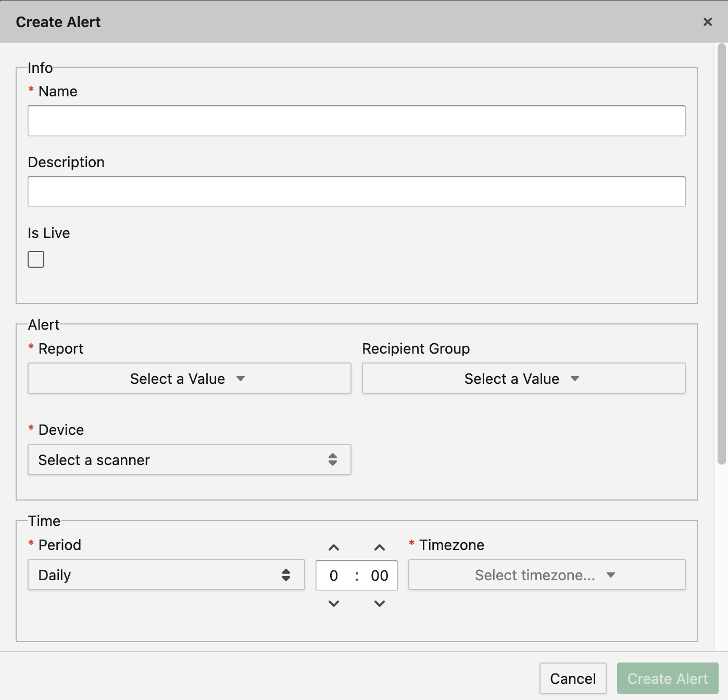
Task: Click the hour value in time field
Action: point(334,576)
